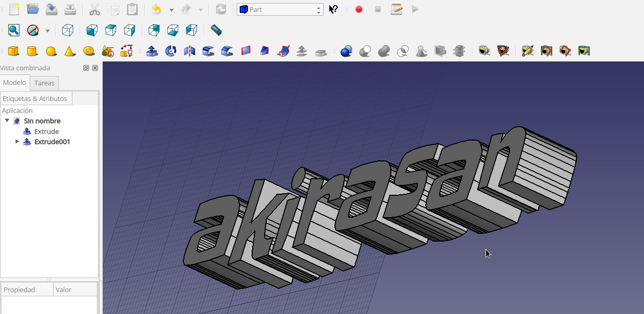This screenshot has width=644, height=314.
Task: Collapse the Sin nombre document node
Action: (7, 121)
